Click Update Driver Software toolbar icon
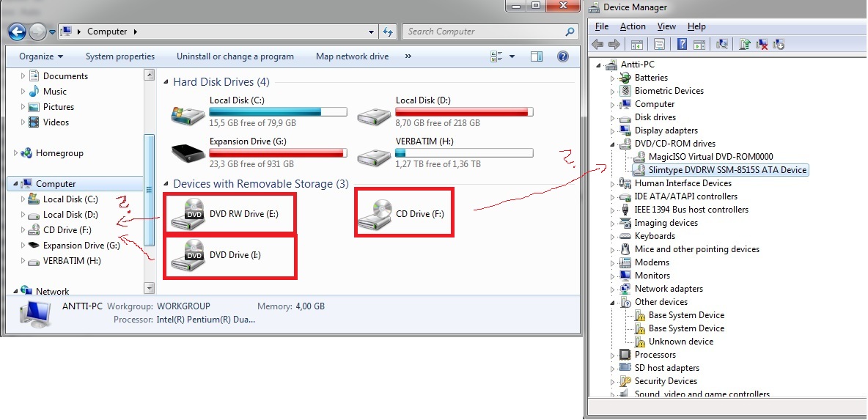This screenshot has height=420, width=868. click(x=745, y=44)
